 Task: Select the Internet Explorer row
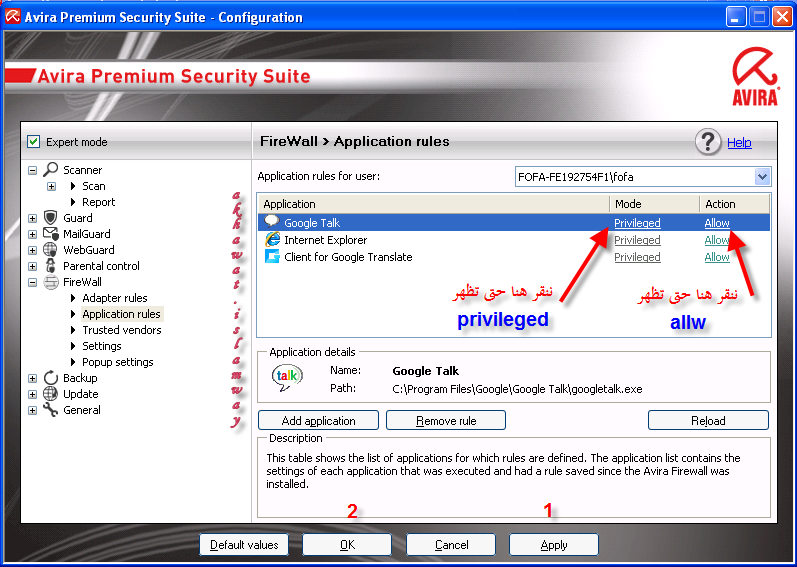(x=514, y=240)
